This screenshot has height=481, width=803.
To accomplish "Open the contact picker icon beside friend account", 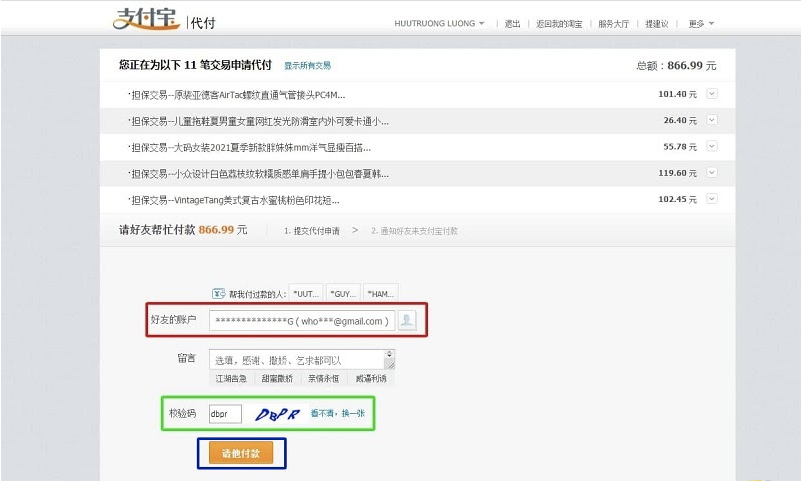I will point(407,321).
